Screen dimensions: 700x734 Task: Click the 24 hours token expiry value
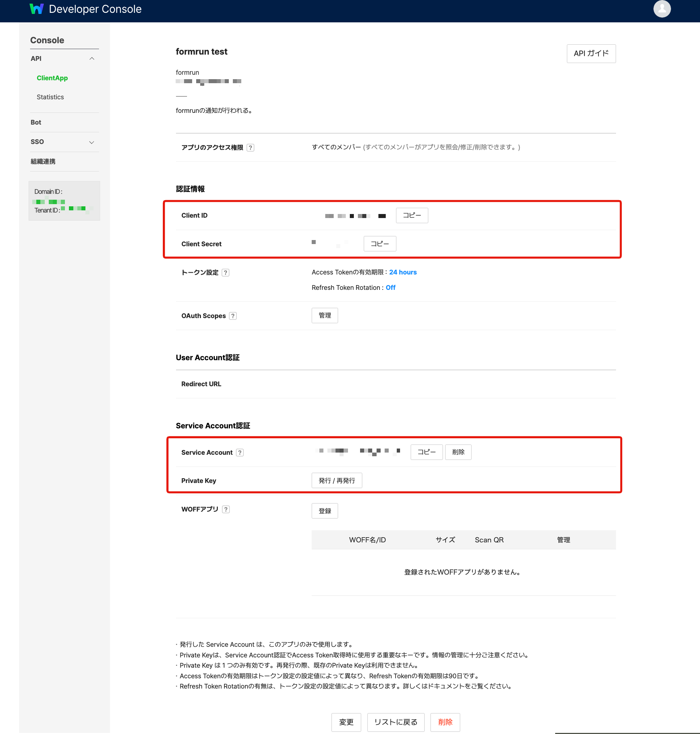point(403,272)
